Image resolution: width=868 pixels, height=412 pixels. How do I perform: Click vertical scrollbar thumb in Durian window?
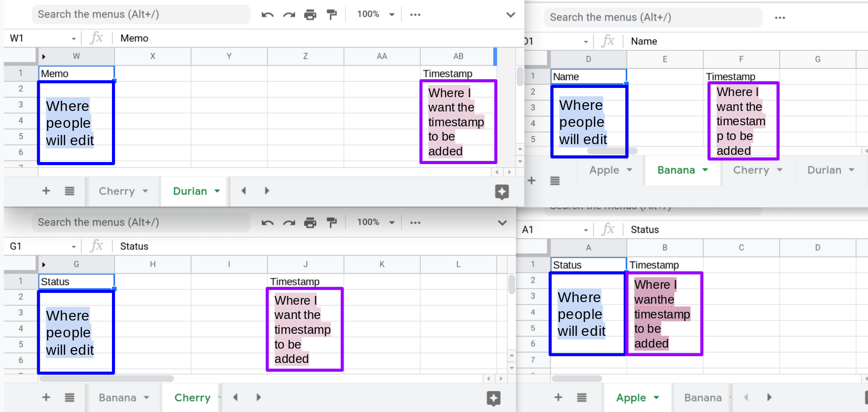pos(519,76)
